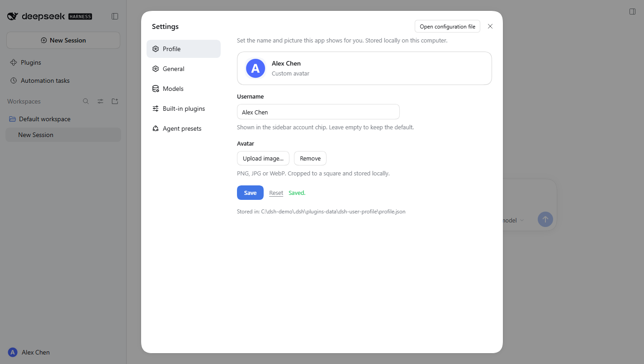
Task: Click the DeepSeek whale logo
Action: [x=13, y=16]
